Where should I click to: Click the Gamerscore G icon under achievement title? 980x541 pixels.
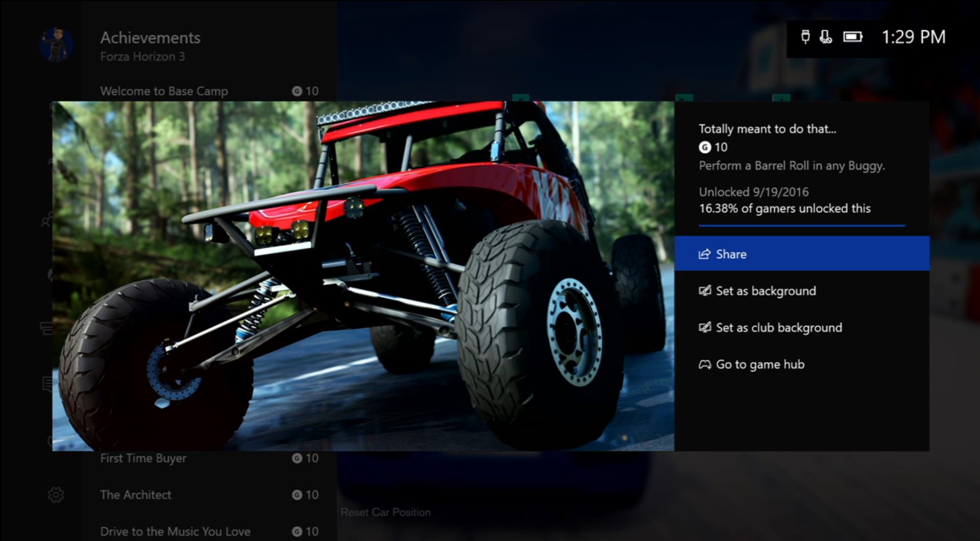click(704, 147)
